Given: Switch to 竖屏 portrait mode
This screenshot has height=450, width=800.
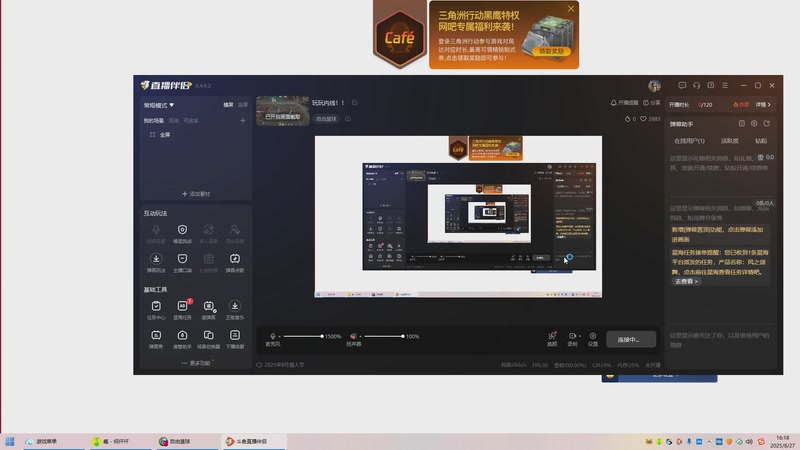Looking at the screenshot, I should tap(243, 105).
